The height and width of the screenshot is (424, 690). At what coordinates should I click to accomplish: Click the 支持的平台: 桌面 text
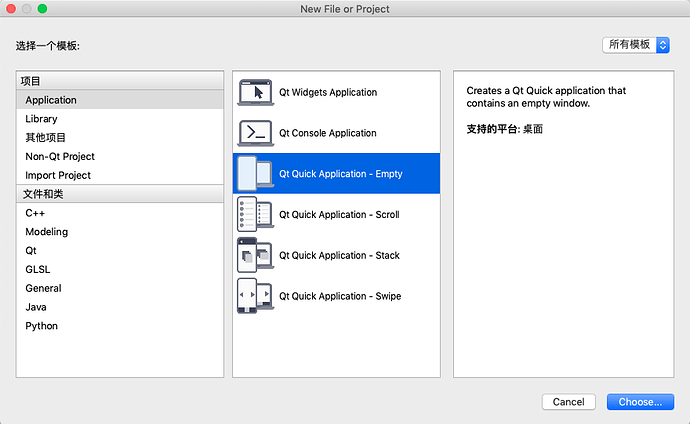(x=504, y=129)
